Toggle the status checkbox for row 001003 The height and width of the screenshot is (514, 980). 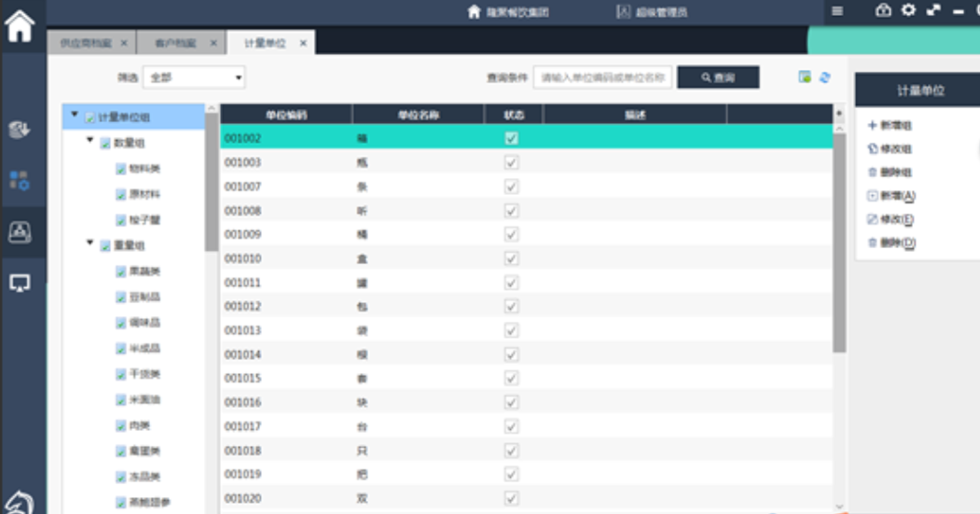point(511,162)
